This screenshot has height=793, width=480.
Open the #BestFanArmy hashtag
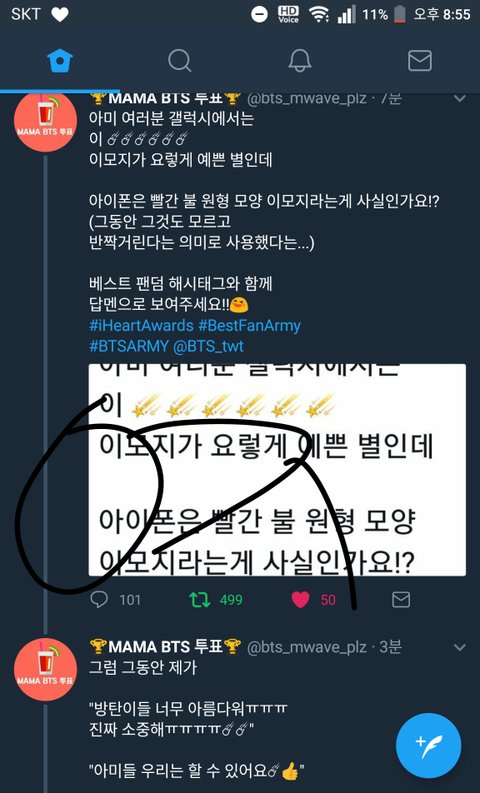tap(249, 325)
